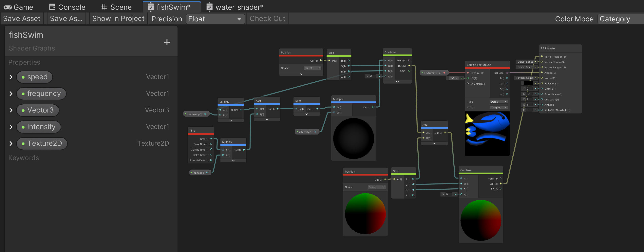Click the water_shader tab graph icon
Screen dimensions: 644x252
pos(209,7)
